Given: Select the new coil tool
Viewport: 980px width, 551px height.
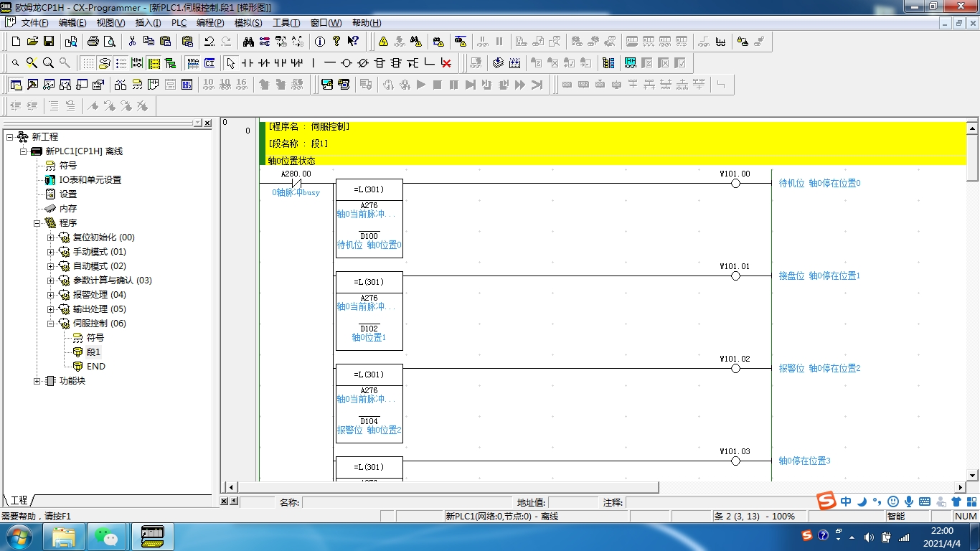Looking at the screenshot, I should pos(346,63).
